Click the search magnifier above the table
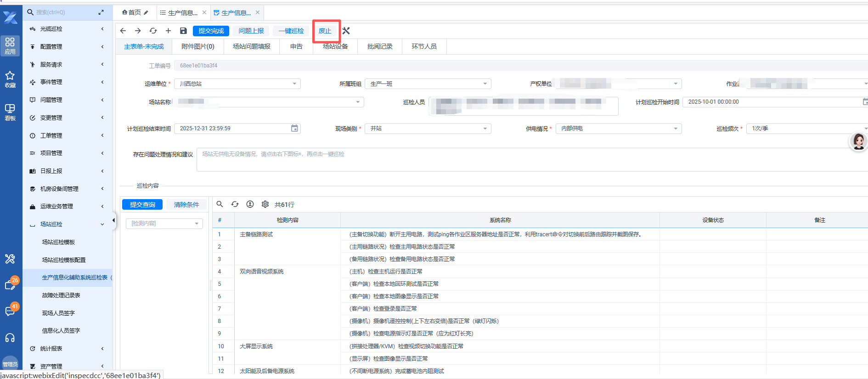 [220, 204]
